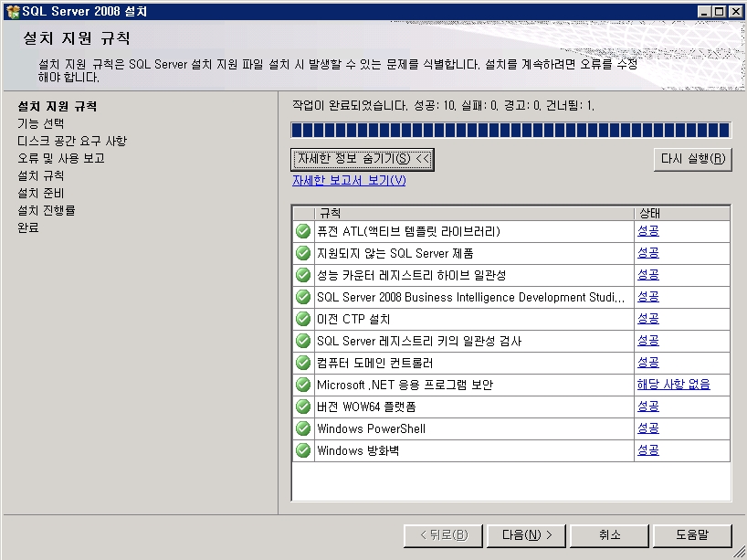Click the Windows PowerShell rule text
The image size is (747, 560).
tap(371, 428)
